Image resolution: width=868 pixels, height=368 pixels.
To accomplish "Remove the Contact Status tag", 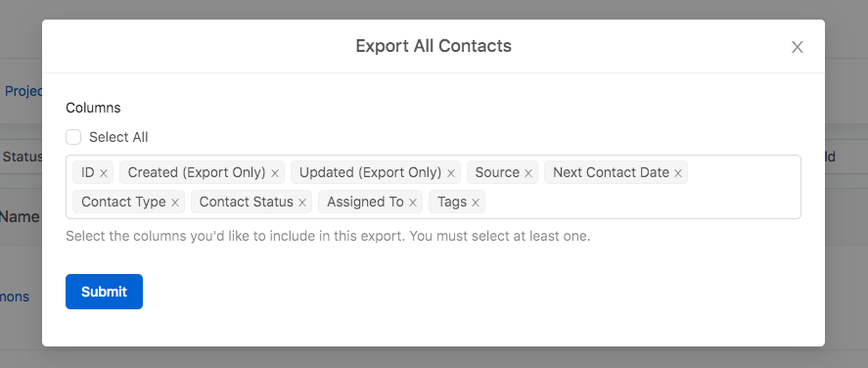I will [302, 203].
